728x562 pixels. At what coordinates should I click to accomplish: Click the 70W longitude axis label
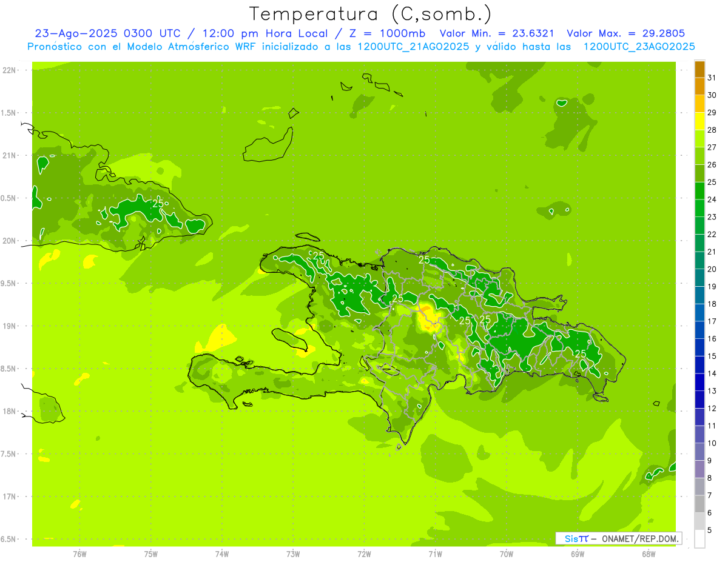[x=507, y=554]
